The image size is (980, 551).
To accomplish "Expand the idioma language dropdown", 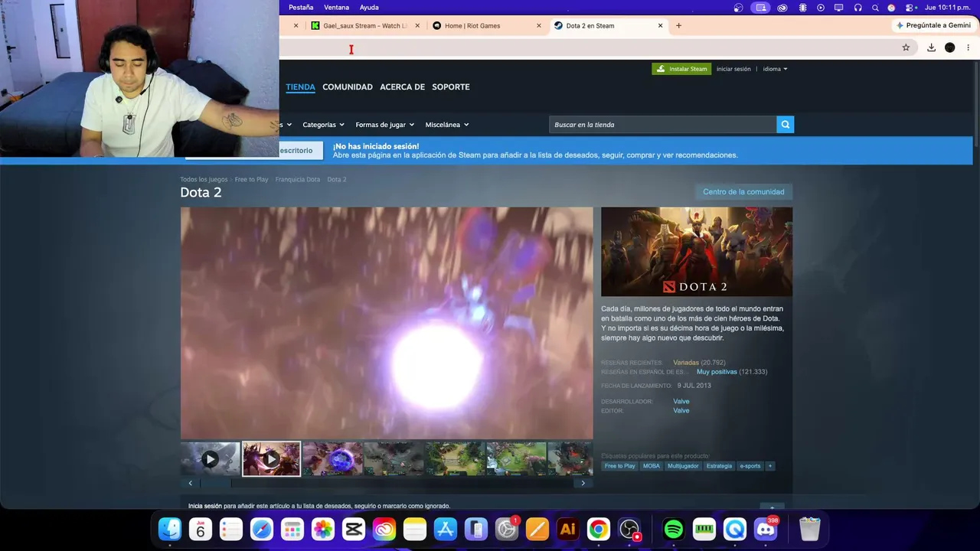I will point(775,69).
